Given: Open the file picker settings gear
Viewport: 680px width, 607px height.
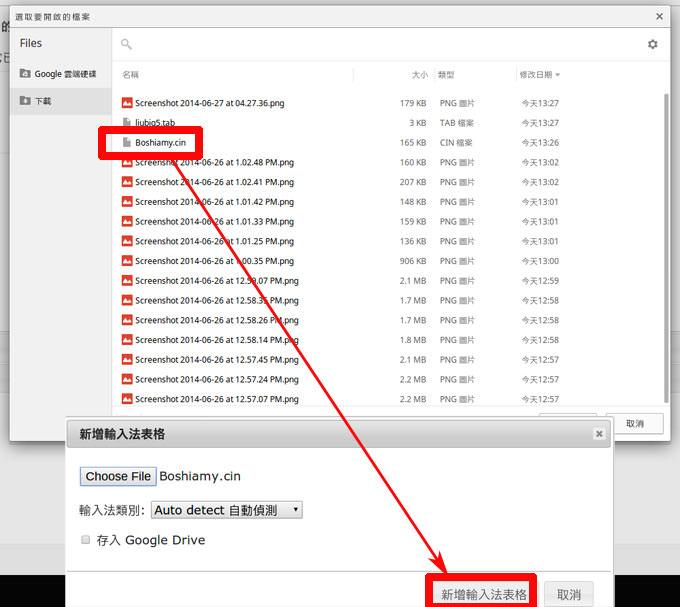Looking at the screenshot, I should click(653, 44).
